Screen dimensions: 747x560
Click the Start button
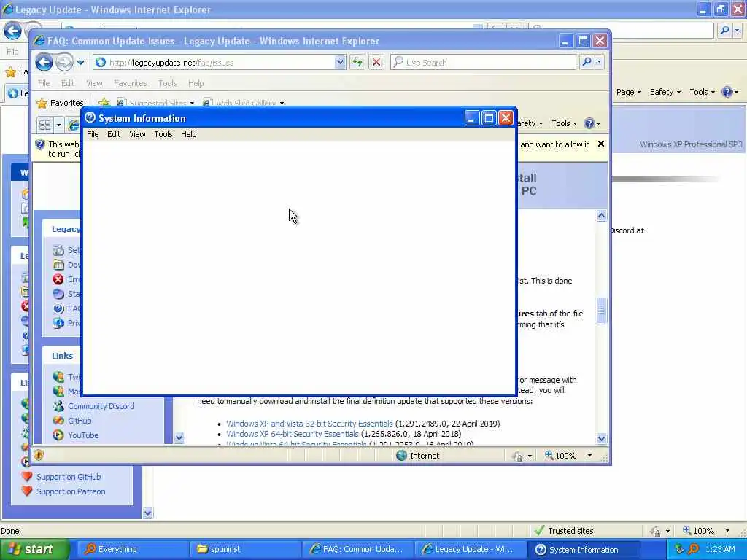(34, 549)
